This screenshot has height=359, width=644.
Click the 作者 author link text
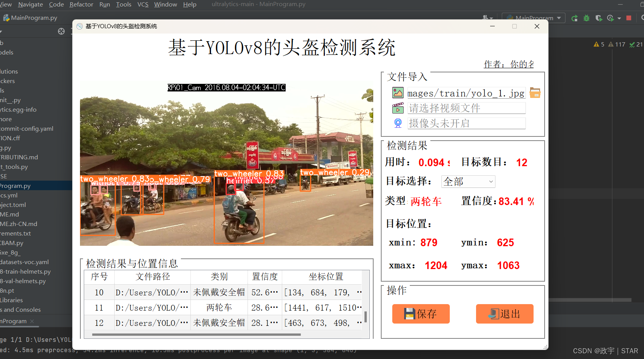click(509, 64)
